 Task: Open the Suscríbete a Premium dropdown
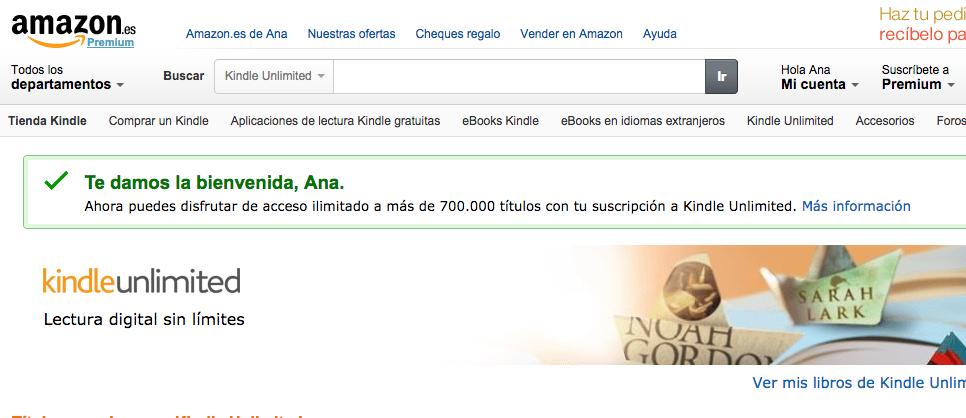918,77
